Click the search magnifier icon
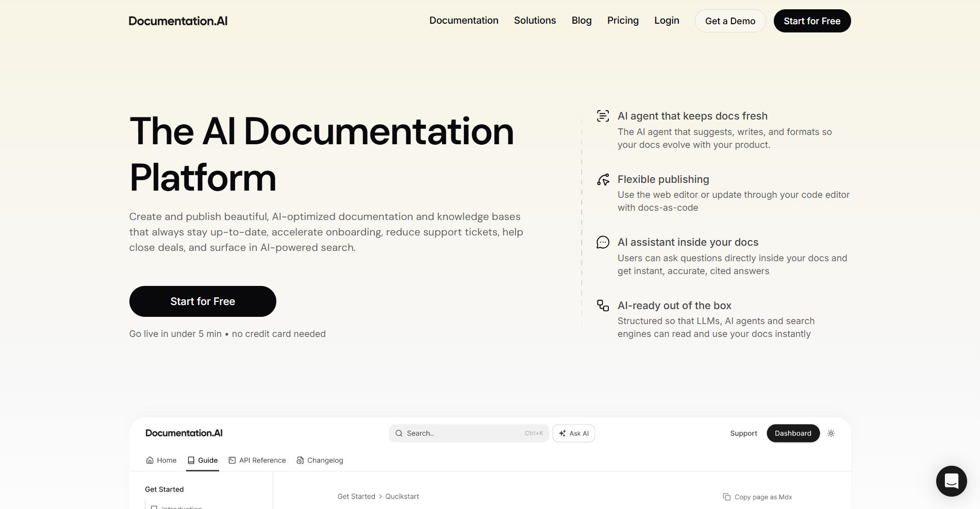Viewport: 980px width, 509px height. coord(398,433)
